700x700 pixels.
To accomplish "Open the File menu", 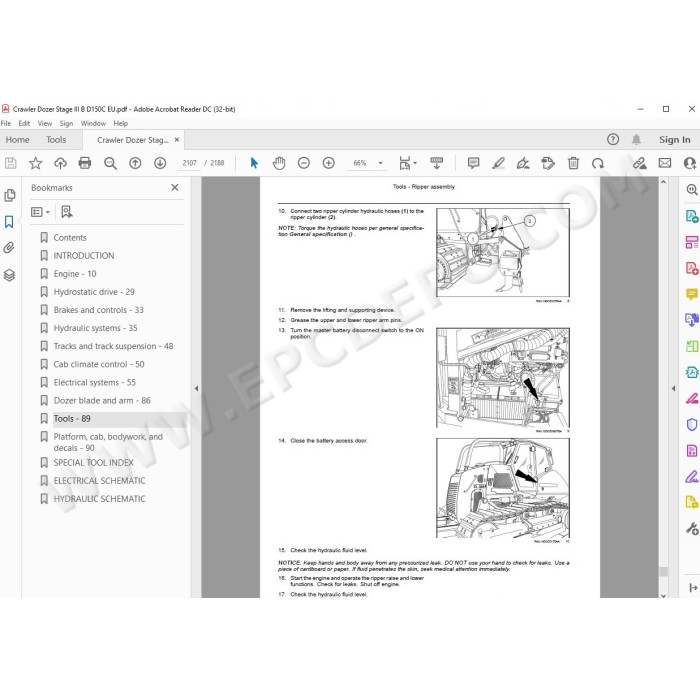I will click(6, 124).
